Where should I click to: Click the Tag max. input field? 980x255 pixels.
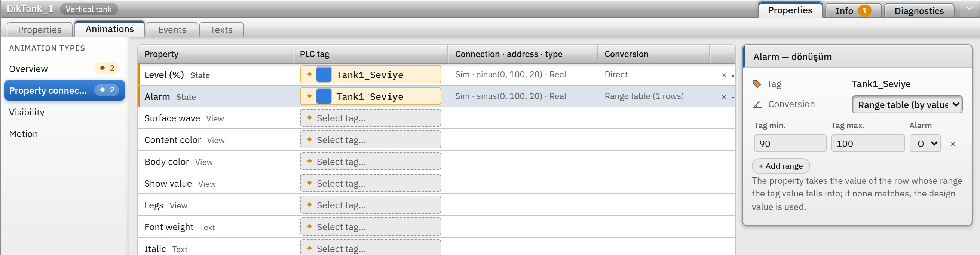[x=868, y=144]
